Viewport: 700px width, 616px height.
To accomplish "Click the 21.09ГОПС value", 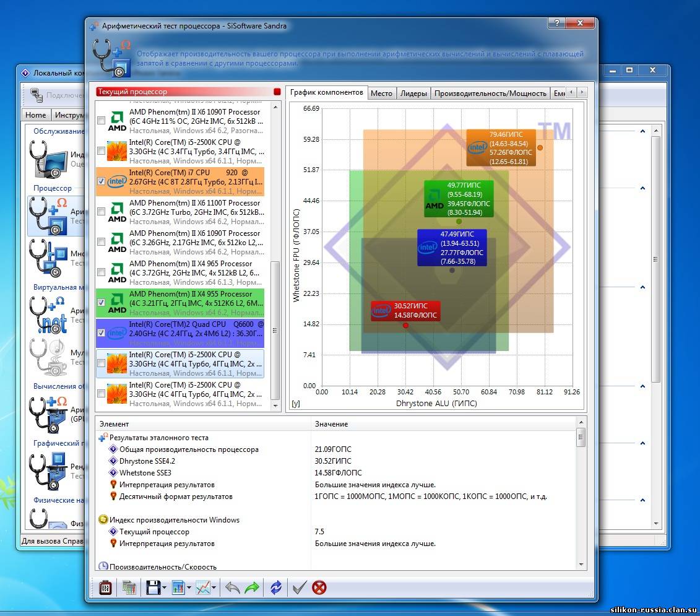I will 332,449.
